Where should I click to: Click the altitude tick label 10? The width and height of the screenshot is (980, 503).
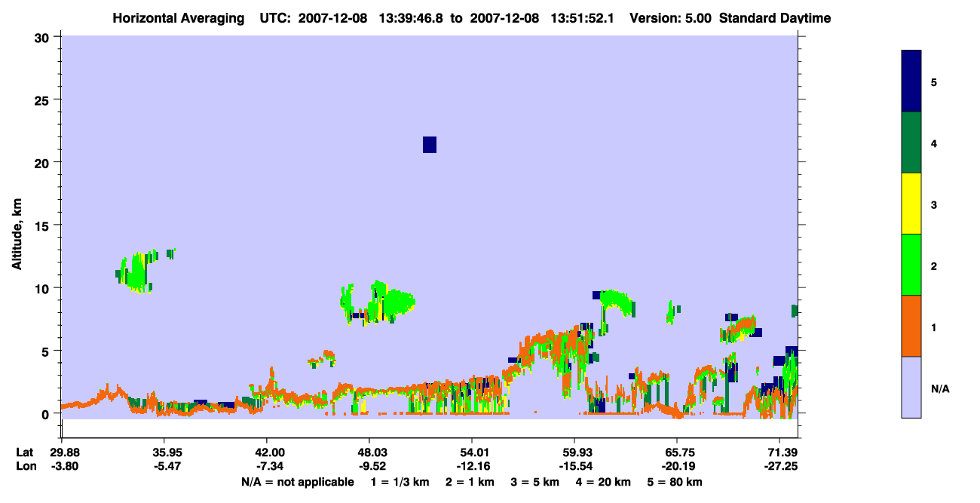(44, 288)
